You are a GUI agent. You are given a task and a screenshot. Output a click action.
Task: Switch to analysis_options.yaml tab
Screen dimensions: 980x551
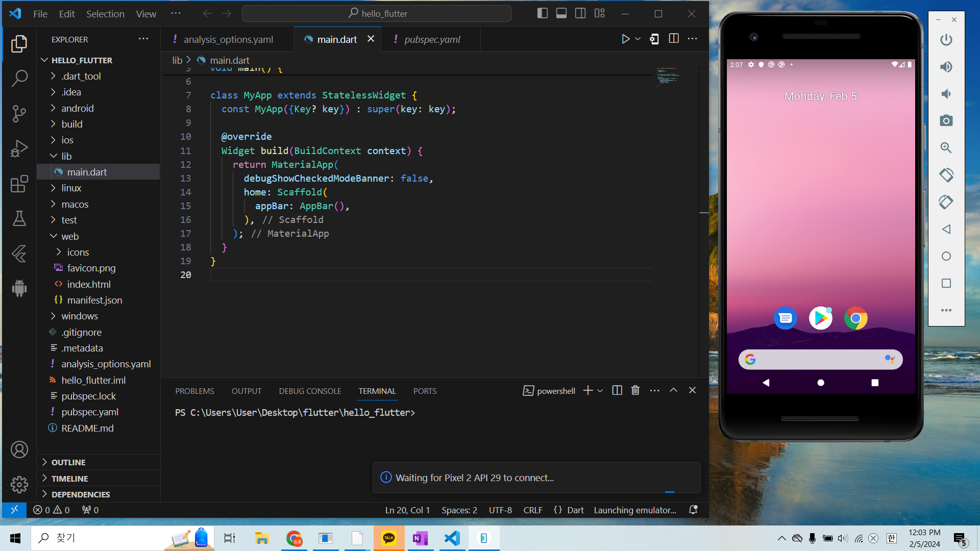(228, 39)
